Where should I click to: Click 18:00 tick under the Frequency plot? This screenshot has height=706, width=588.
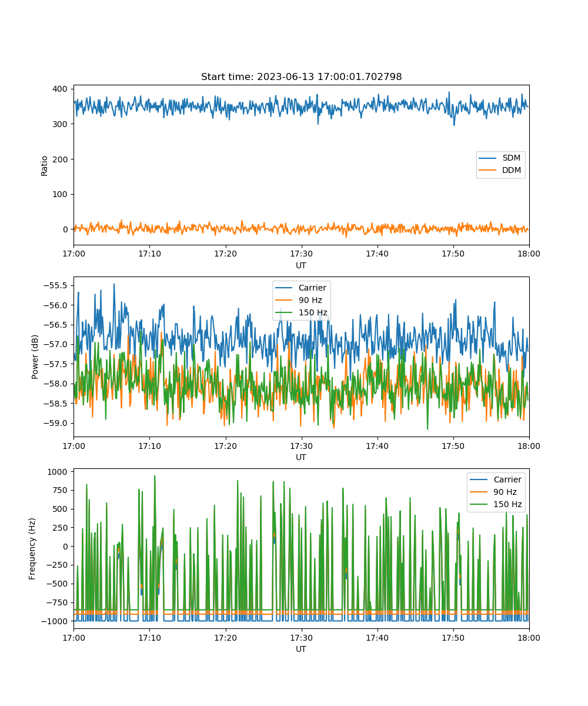(x=529, y=637)
